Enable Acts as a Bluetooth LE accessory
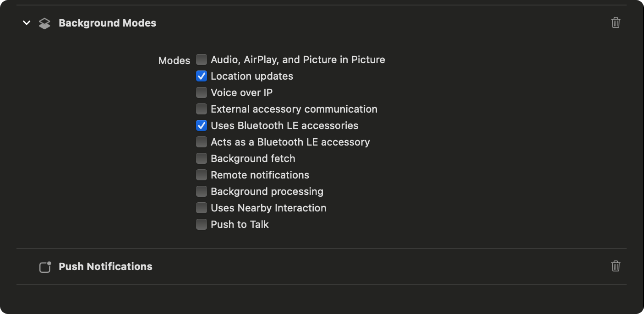 202,142
